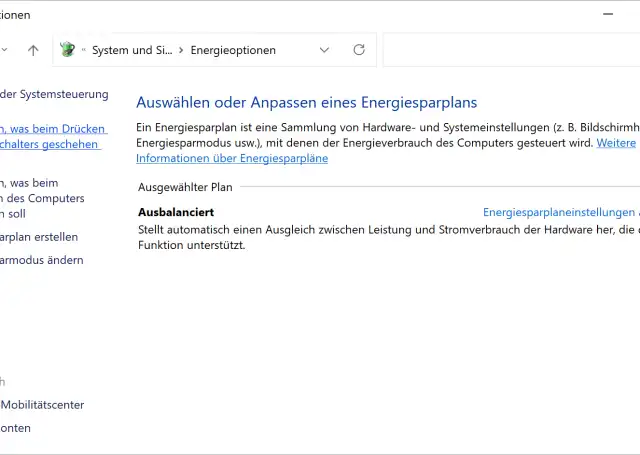
Task: Open the '...arplan erstellen' sidebar link
Action: point(39,237)
